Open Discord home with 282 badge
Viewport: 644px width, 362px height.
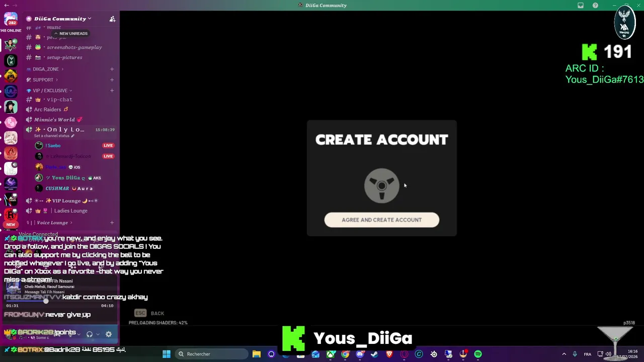[11, 20]
